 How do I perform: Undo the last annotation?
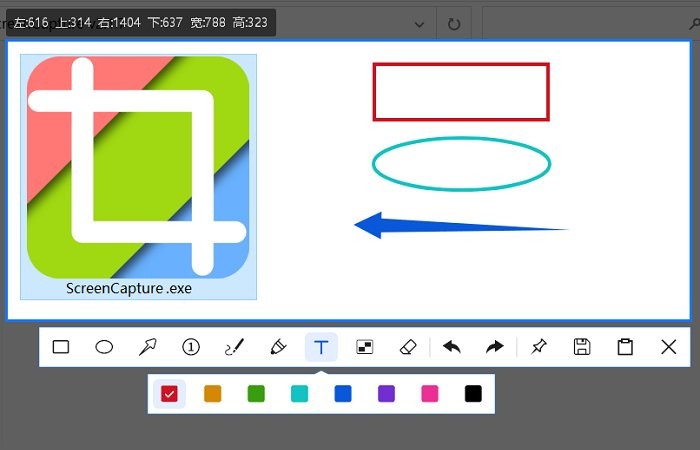pos(452,347)
